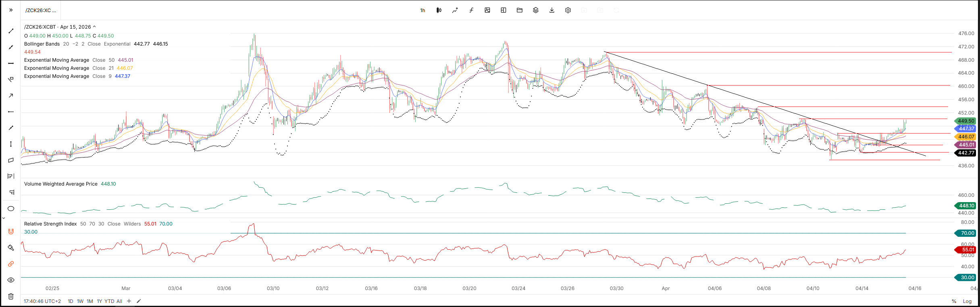980x307 pixels.
Task: Pick the horizontal line drawing tool
Action: pos(11,63)
